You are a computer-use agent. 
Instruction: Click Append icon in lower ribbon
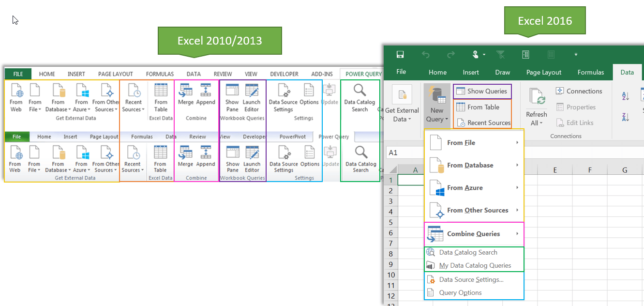click(206, 153)
